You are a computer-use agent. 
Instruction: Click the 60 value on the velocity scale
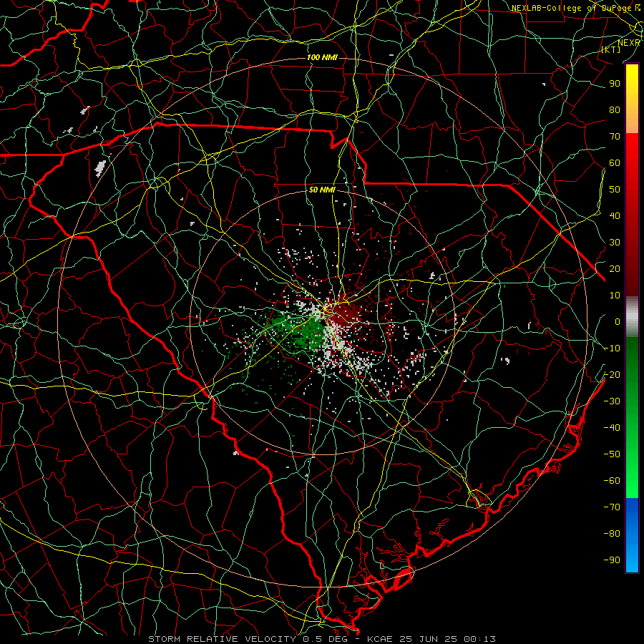click(615, 163)
